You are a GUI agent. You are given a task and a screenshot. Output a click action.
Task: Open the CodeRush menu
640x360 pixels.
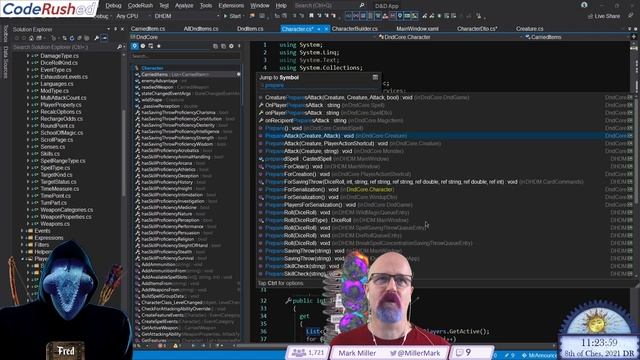[140, 6]
